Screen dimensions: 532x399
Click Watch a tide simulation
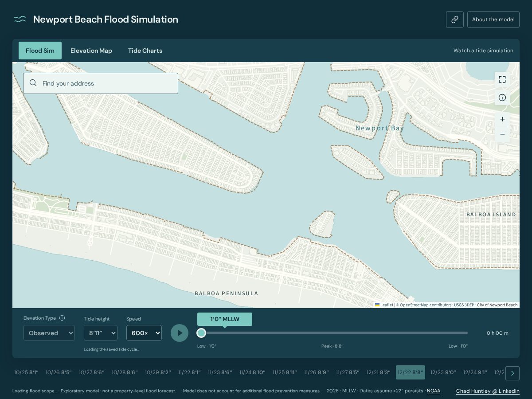[x=483, y=51]
